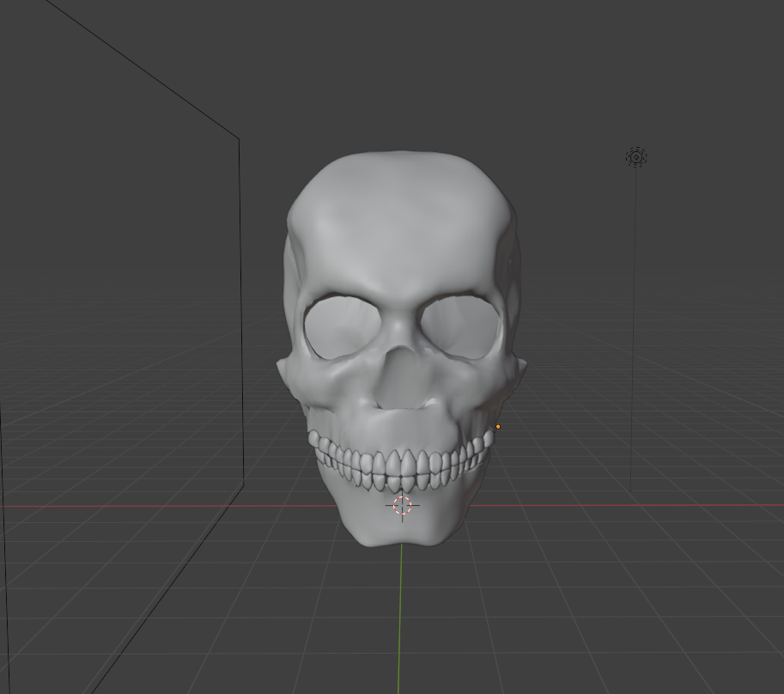The width and height of the screenshot is (784, 694).
Task: Click inside the skull's left eye socket
Action: (343, 325)
